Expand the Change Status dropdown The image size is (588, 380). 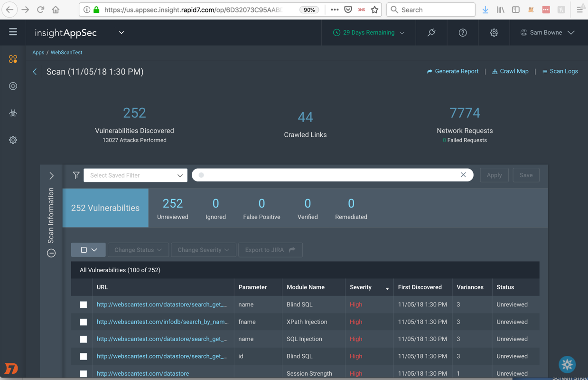click(x=138, y=250)
